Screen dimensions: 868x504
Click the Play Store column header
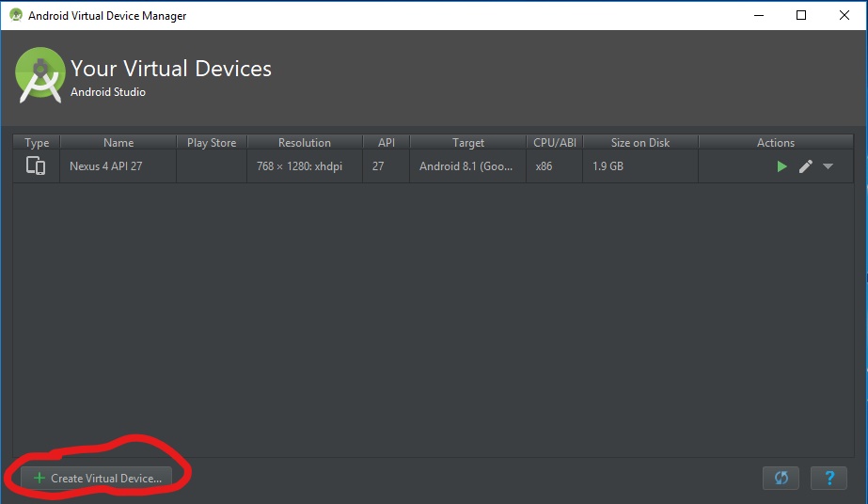[212, 143]
